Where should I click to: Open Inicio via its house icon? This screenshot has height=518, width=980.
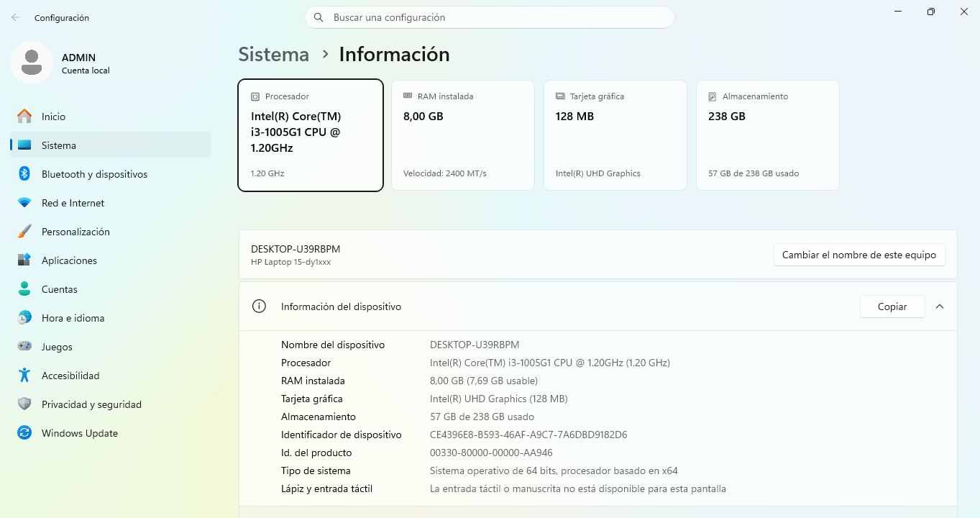click(24, 117)
